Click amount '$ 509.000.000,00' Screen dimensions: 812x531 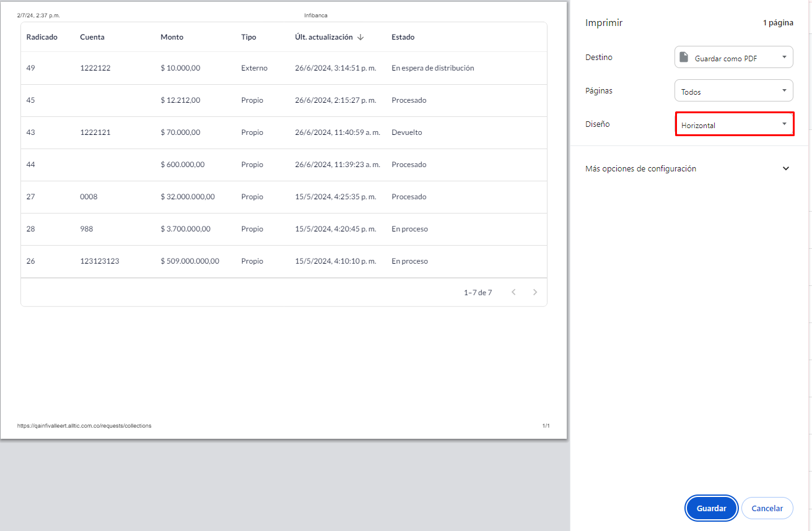pyautogui.click(x=190, y=261)
